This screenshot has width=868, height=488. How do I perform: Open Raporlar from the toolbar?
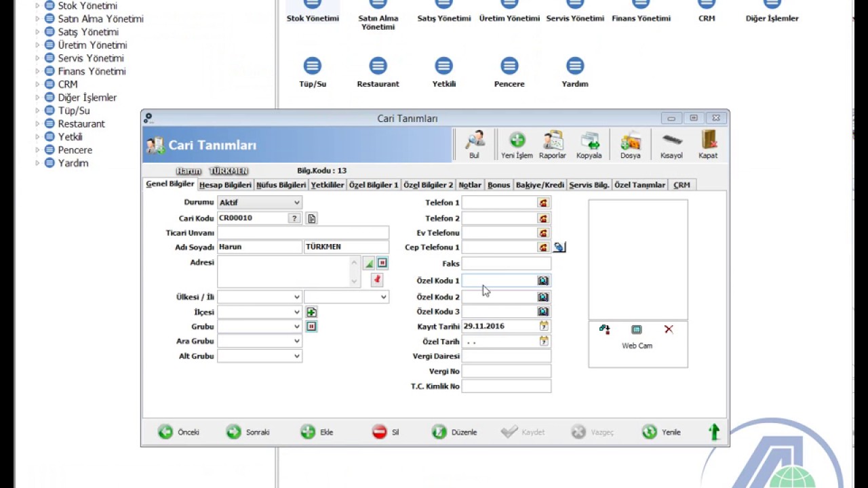[553, 141]
